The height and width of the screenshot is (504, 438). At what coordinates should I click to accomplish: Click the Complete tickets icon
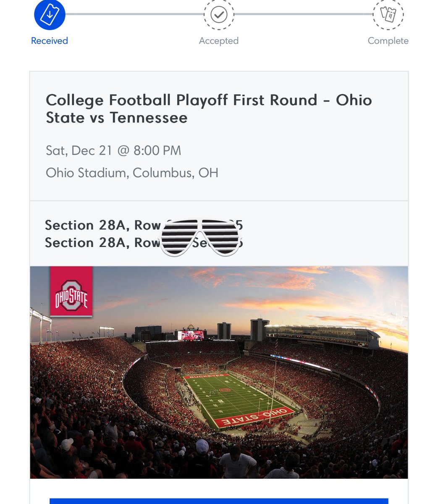pyautogui.click(x=388, y=15)
